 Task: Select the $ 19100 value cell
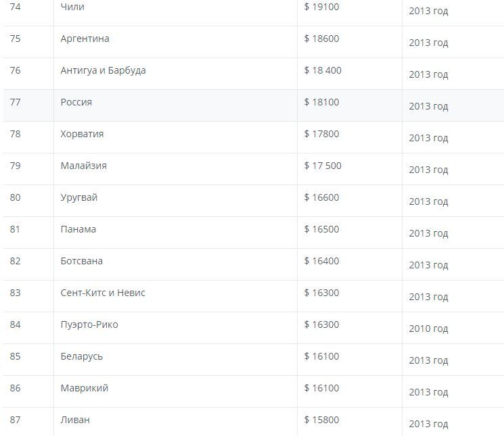click(321, 7)
